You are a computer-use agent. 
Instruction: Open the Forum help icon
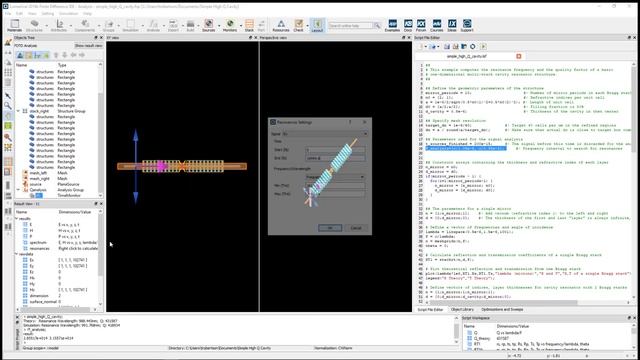421,25
